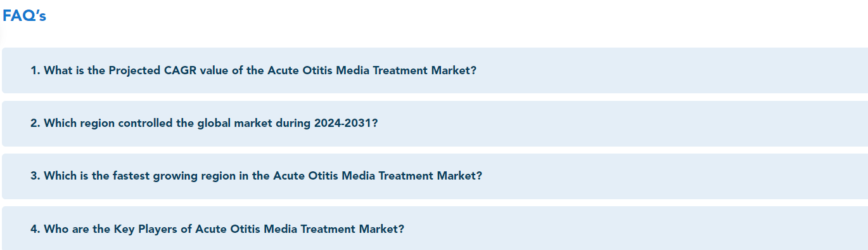Click the FAQ's section heading
This screenshot has height=250, width=868.
pos(24,16)
